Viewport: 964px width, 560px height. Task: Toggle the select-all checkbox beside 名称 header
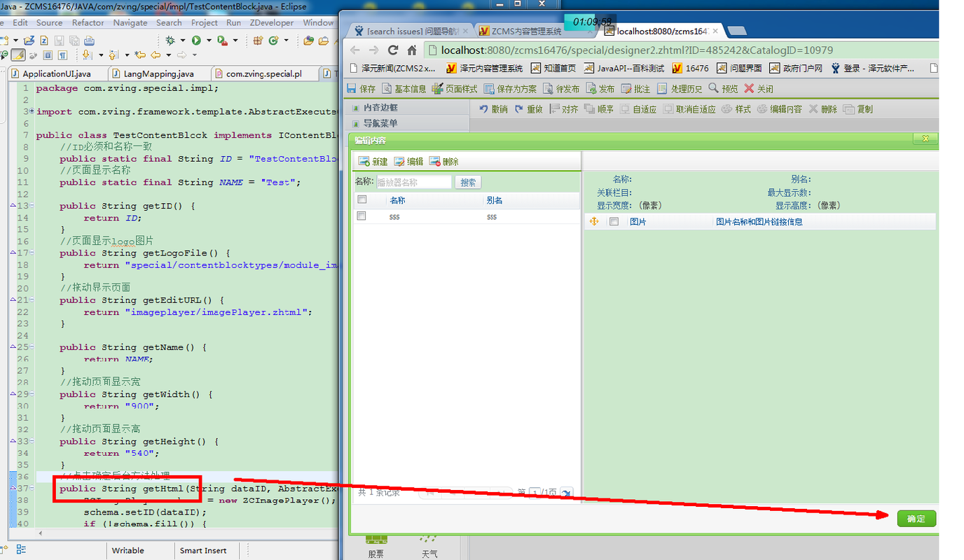(361, 199)
